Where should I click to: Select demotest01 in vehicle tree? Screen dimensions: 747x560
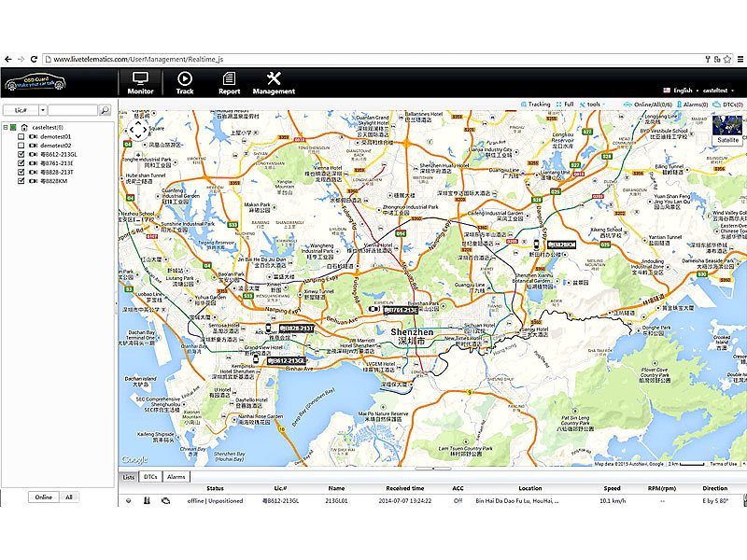[56, 136]
